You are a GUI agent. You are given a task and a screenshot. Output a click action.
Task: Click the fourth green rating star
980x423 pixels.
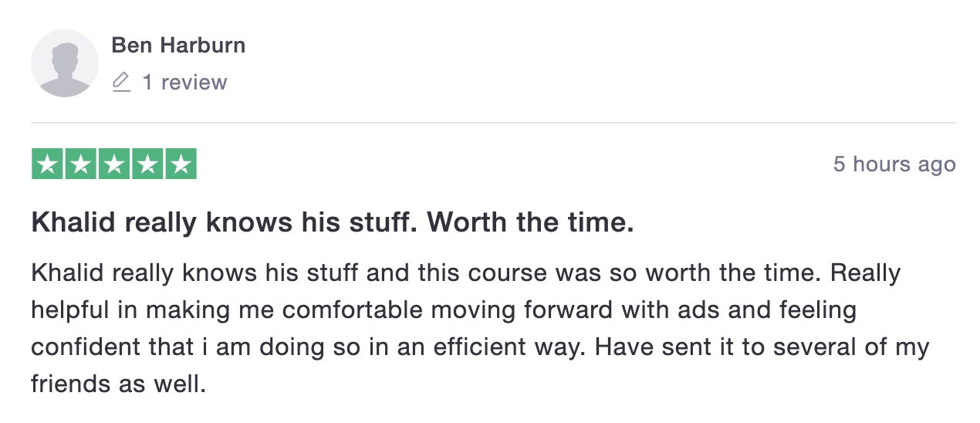pos(147,164)
